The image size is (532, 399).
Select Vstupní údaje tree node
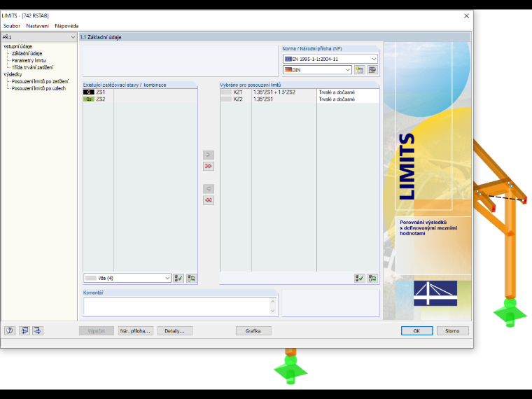coord(17,46)
